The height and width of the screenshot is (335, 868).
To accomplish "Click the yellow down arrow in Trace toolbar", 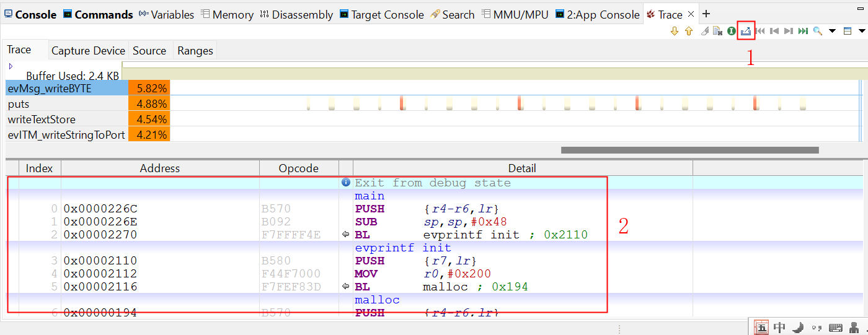I will 675,31.
